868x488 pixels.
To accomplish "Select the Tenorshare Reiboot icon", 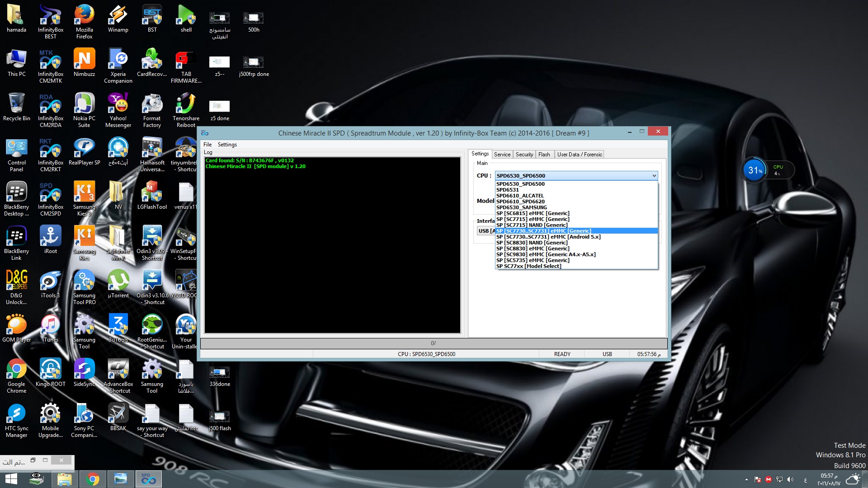I will 186,110.
